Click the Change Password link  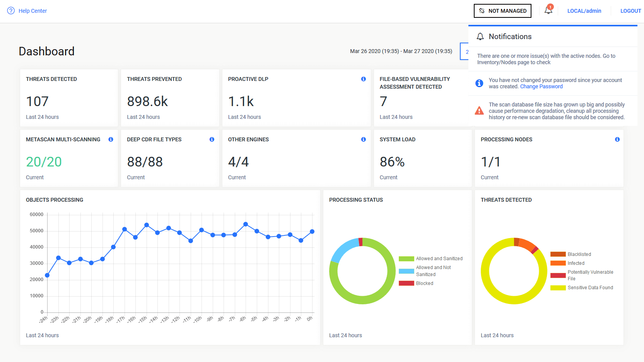(x=541, y=86)
